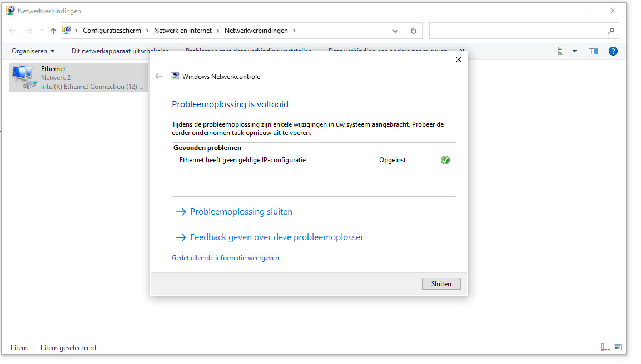This screenshot has width=641, height=364.
Task: Click Configuratiescherm in the breadcrumb path
Action: click(112, 31)
